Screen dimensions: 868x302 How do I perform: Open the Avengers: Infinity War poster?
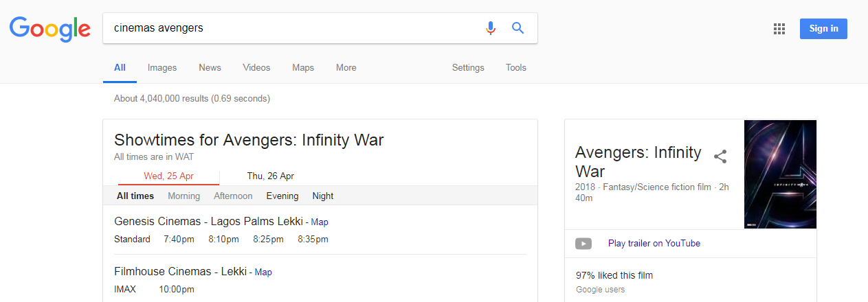tap(780, 174)
